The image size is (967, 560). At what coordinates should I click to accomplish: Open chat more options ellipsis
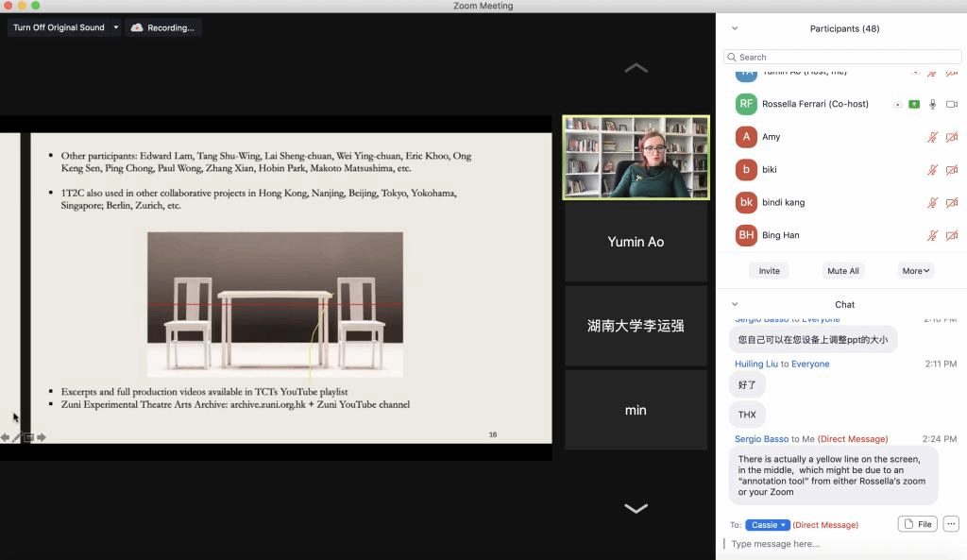pos(951,523)
